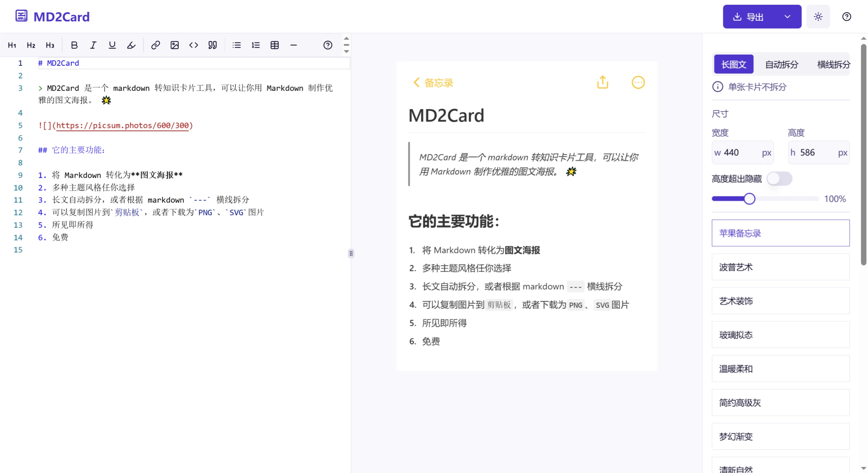Insert a table

pyautogui.click(x=274, y=45)
